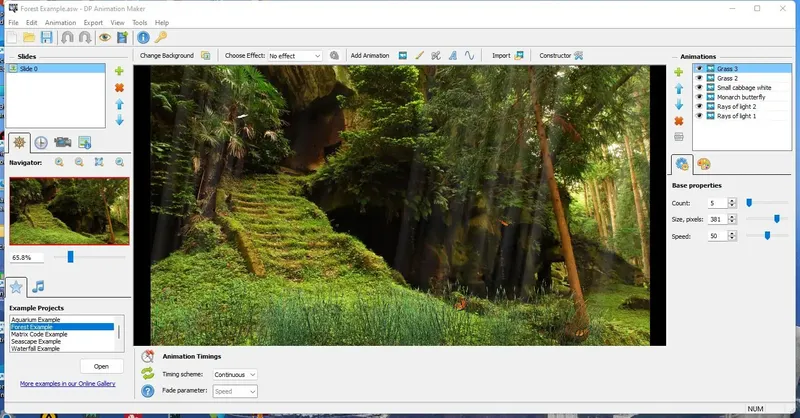This screenshot has width=800, height=418.
Task: Click the Preview eye icon in the toolbar
Action: click(104, 38)
